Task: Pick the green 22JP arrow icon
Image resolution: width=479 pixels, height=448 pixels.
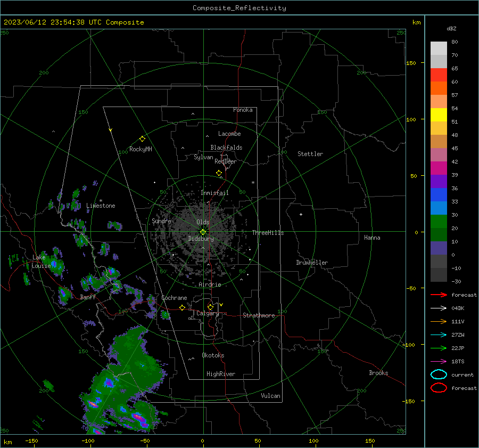Action: coord(439,348)
